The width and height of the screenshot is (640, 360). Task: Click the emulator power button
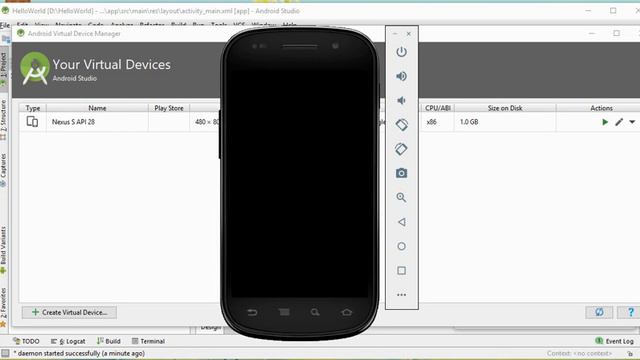coord(401,52)
